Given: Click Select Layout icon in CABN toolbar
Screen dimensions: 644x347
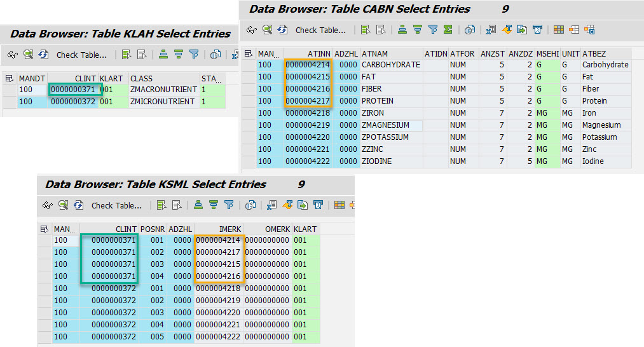Looking at the screenshot, I should click(574, 30).
